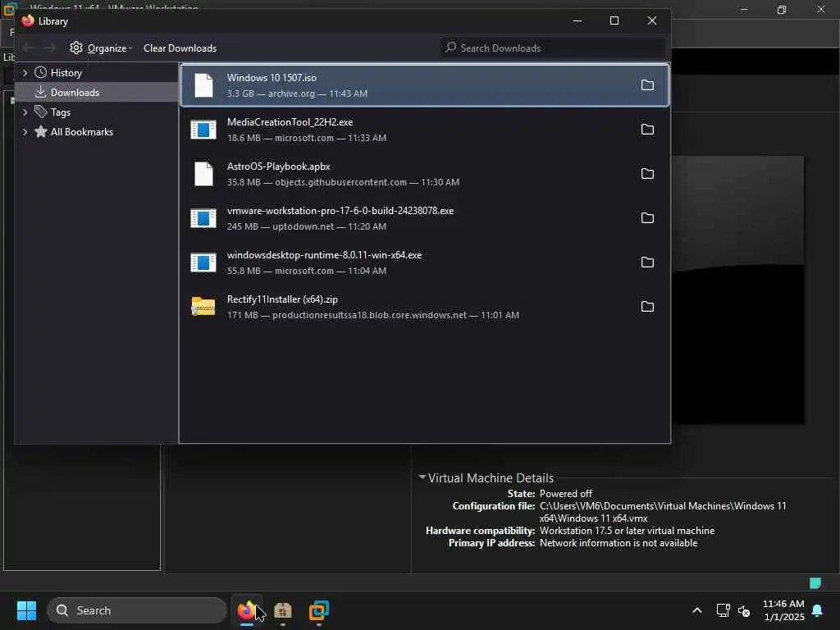The image size is (840, 630).
Task: Collapse Virtual Machine Details section
Action: [422, 477]
